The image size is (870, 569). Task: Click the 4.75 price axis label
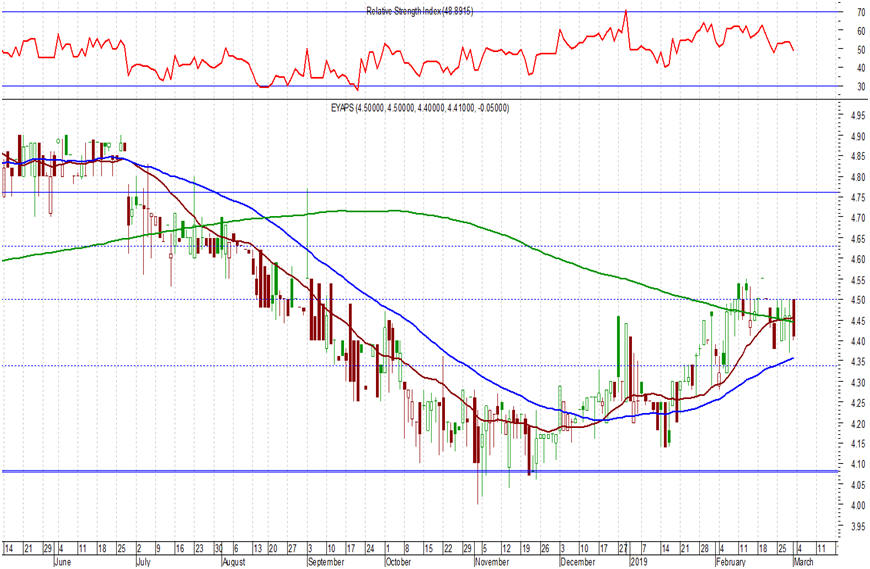(x=858, y=198)
